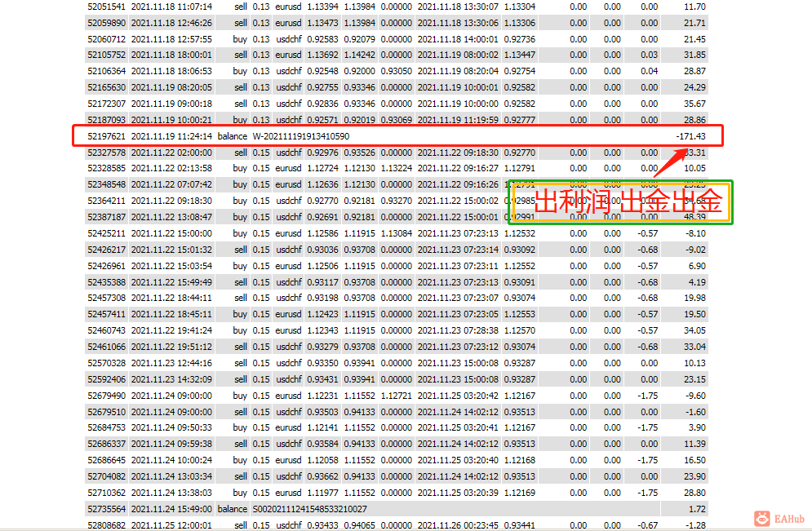Click the balance amount -171.43
Image resolution: width=812 pixels, height=531 pixels.
(691, 136)
